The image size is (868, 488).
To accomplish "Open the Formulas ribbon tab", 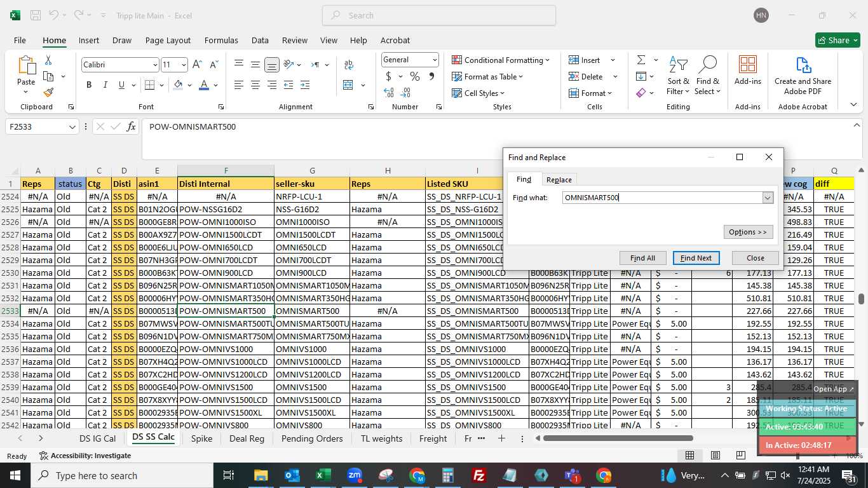I will click(221, 40).
